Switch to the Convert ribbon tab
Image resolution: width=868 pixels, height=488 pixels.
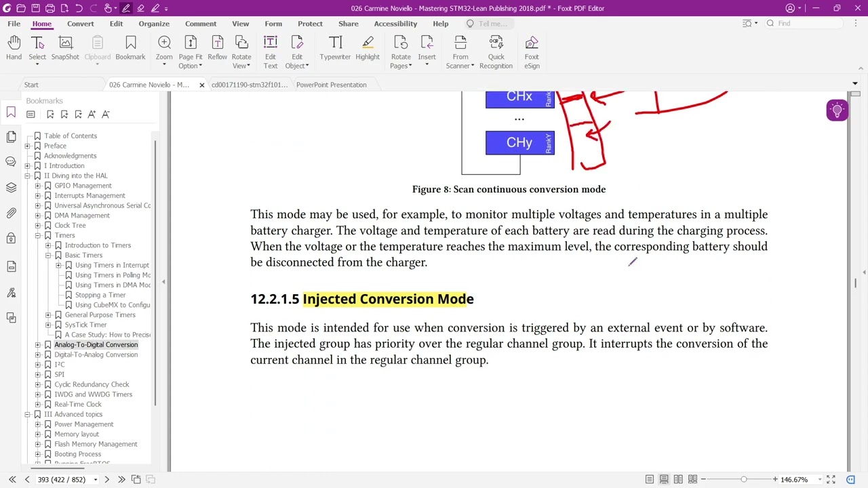tap(80, 24)
